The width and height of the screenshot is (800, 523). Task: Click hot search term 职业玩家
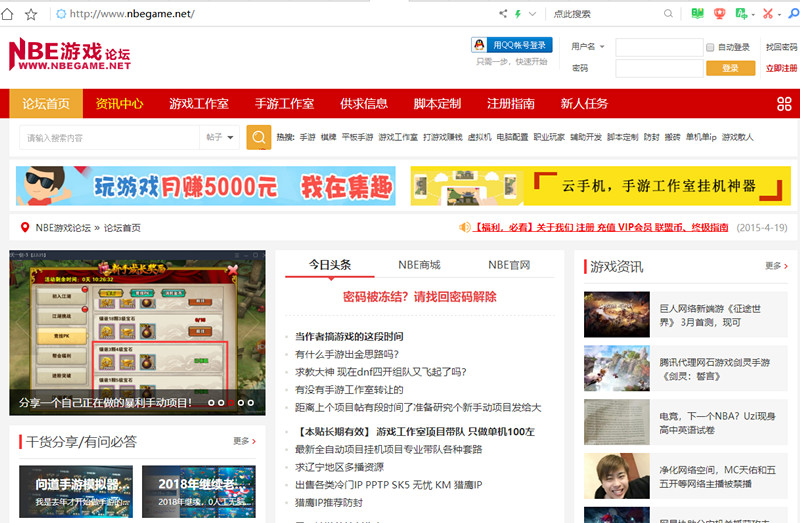(x=549, y=137)
